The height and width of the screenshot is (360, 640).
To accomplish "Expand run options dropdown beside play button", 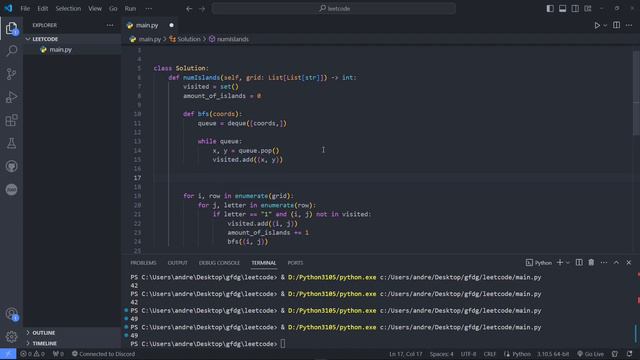I will coord(605,25).
